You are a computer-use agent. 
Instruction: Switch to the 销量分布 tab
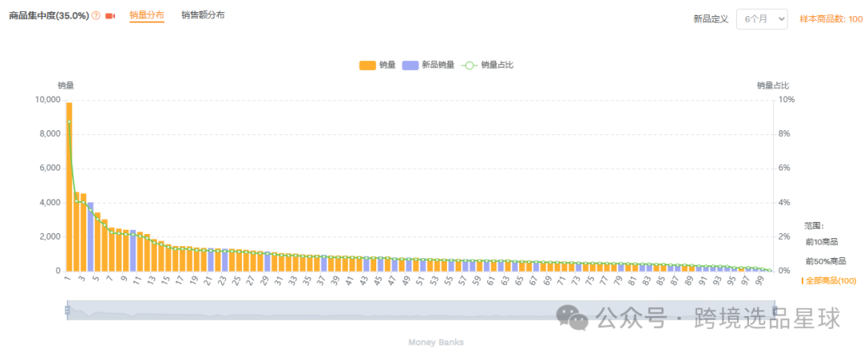click(146, 14)
